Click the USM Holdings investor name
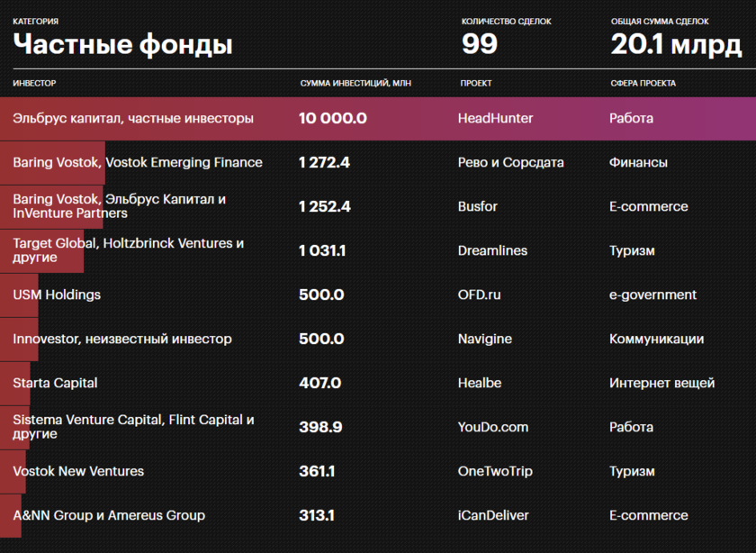Screen dimensions: 756x553 (57, 295)
